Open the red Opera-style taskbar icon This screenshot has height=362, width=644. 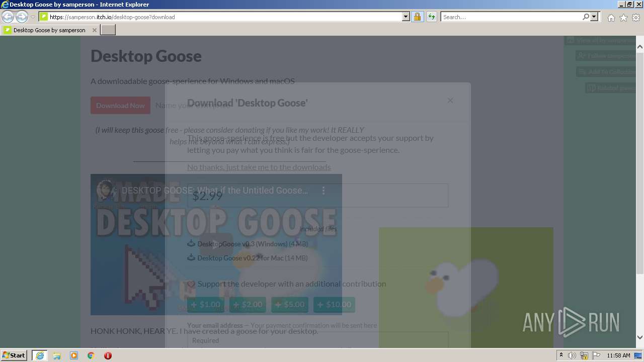pos(108,355)
